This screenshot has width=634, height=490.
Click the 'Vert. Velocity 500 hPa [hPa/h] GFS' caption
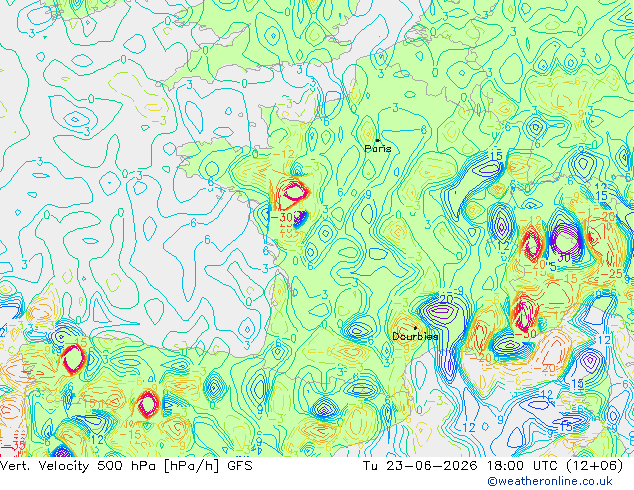coord(126,466)
